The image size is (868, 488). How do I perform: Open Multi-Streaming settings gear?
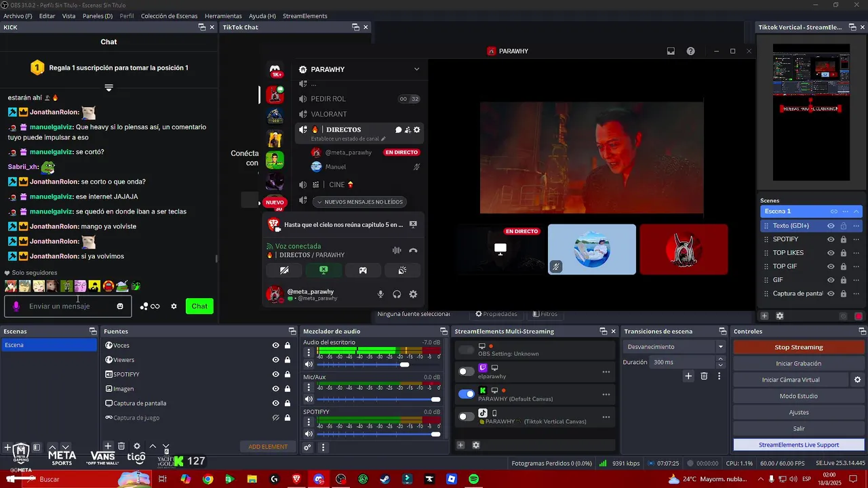click(x=476, y=445)
